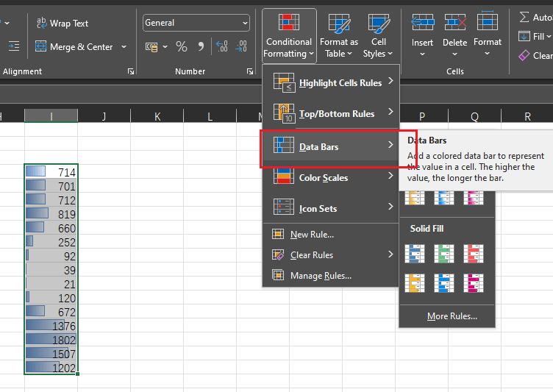Click New Rule... menu entry

tap(331, 235)
